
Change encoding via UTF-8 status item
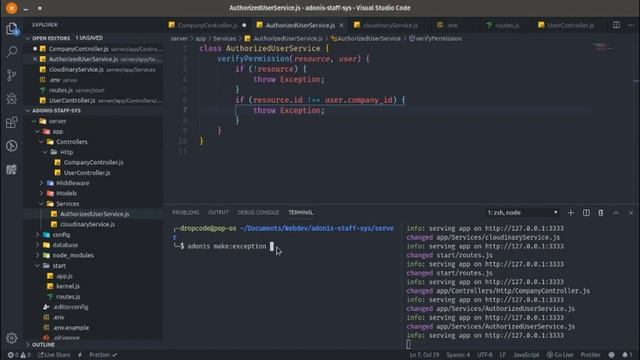coord(484,355)
